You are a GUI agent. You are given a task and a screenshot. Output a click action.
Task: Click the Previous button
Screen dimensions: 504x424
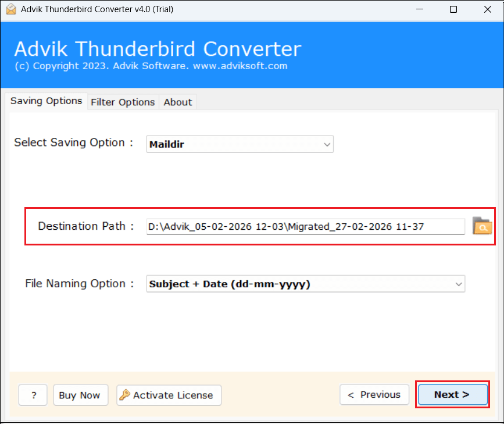(374, 394)
